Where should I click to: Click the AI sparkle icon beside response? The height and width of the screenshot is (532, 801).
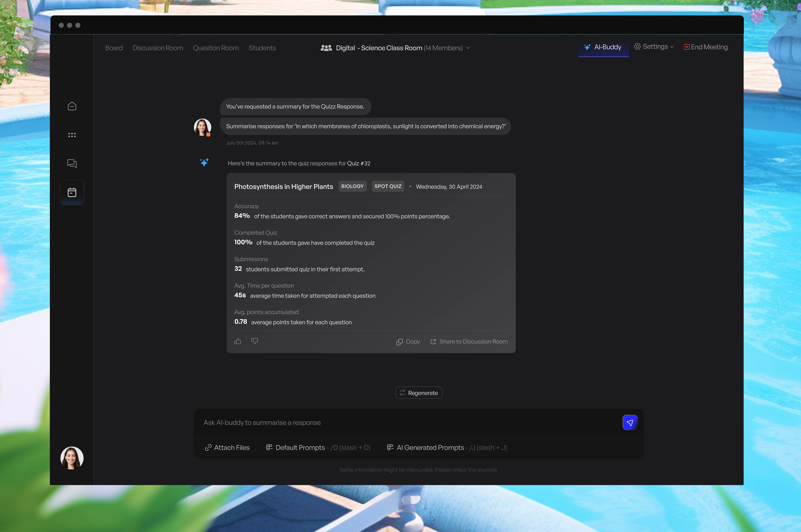point(204,163)
